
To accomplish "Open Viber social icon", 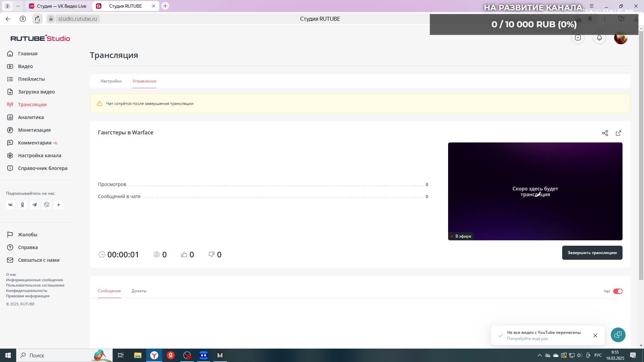I will click(47, 205).
